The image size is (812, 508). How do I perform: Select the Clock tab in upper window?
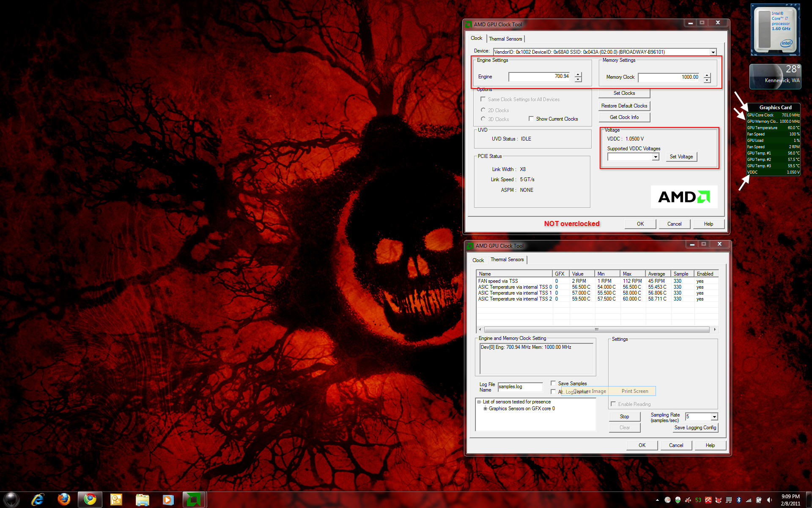click(x=477, y=38)
